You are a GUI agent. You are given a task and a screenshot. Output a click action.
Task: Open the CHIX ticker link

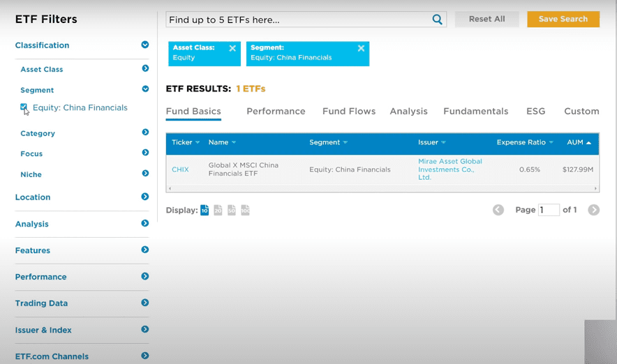(x=180, y=169)
